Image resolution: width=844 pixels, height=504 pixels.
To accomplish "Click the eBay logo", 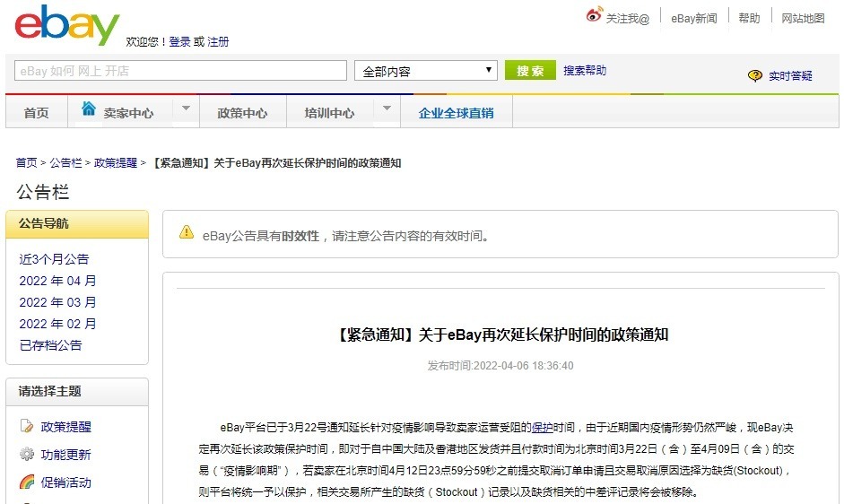I will 66,25.
